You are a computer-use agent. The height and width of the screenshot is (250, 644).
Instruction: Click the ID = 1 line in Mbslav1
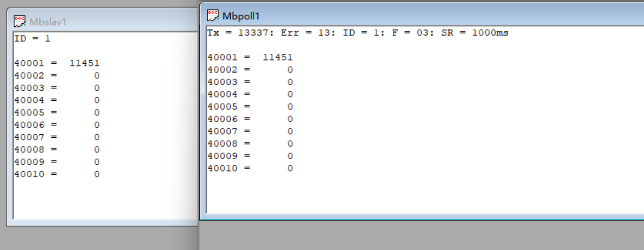pyautogui.click(x=32, y=39)
